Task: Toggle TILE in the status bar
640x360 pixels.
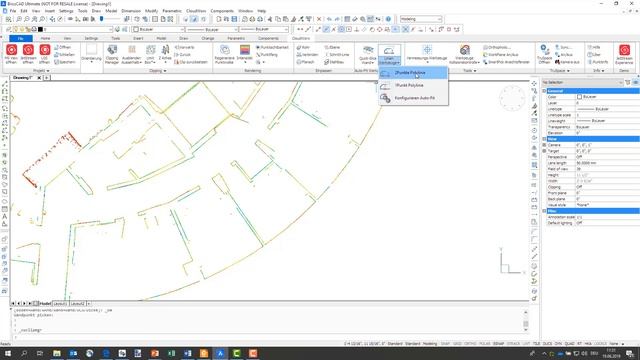Action: 537,344
